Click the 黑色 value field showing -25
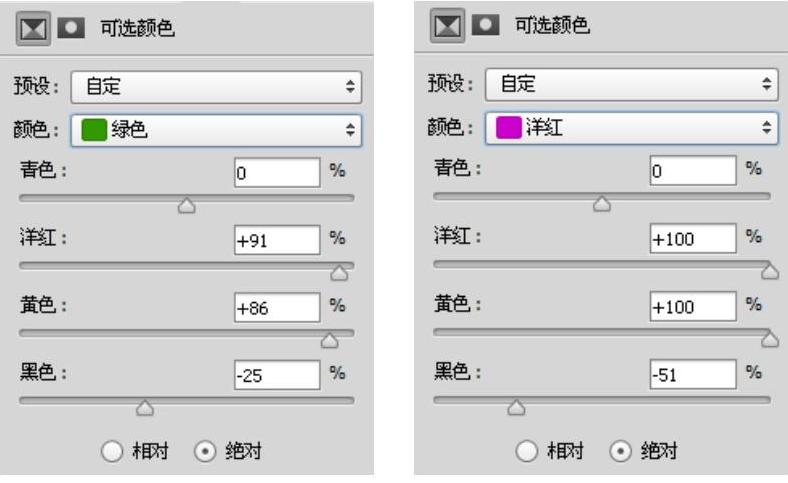 click(x=275, y=375)
